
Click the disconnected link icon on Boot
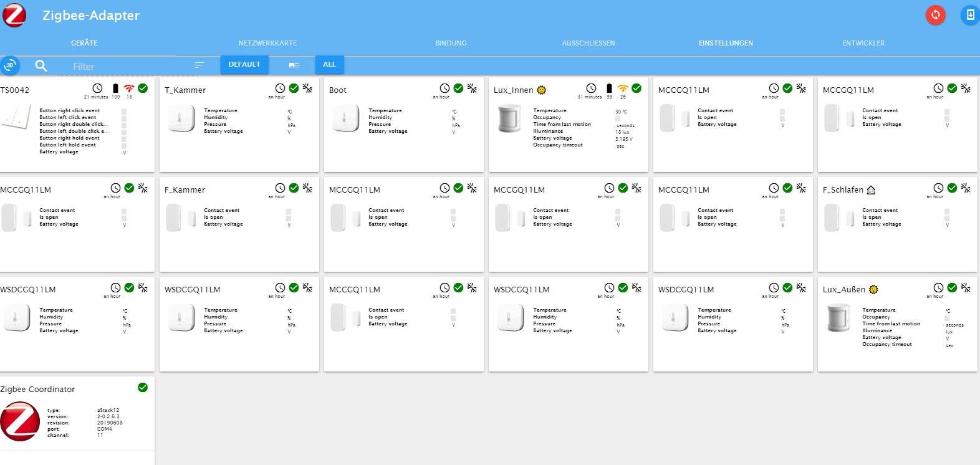472,89
